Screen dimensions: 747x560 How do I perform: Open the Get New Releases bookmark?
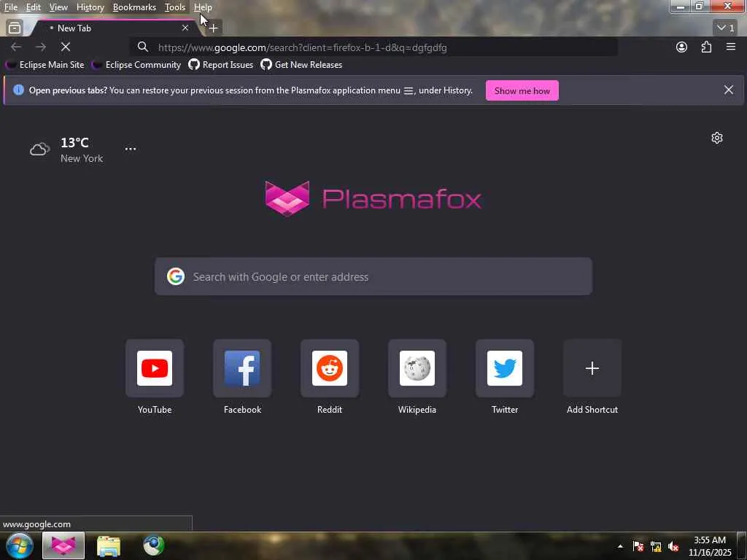[x=301, y=65]
